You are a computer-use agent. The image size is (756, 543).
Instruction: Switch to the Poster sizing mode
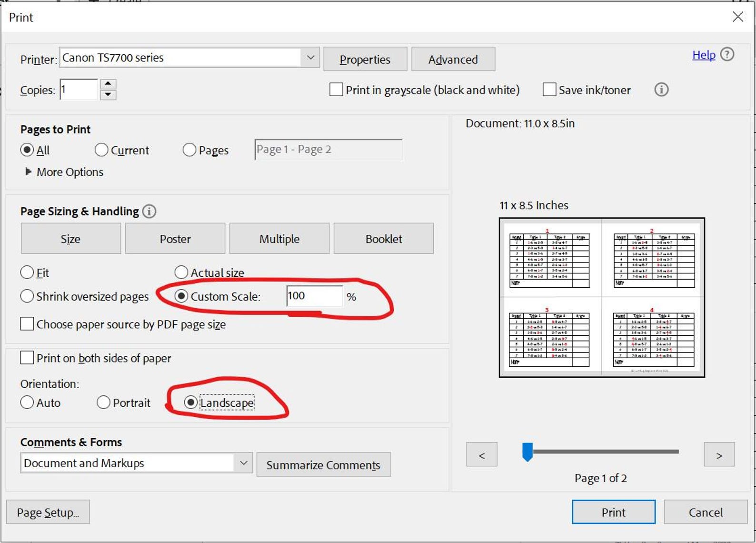click(175, 239)
